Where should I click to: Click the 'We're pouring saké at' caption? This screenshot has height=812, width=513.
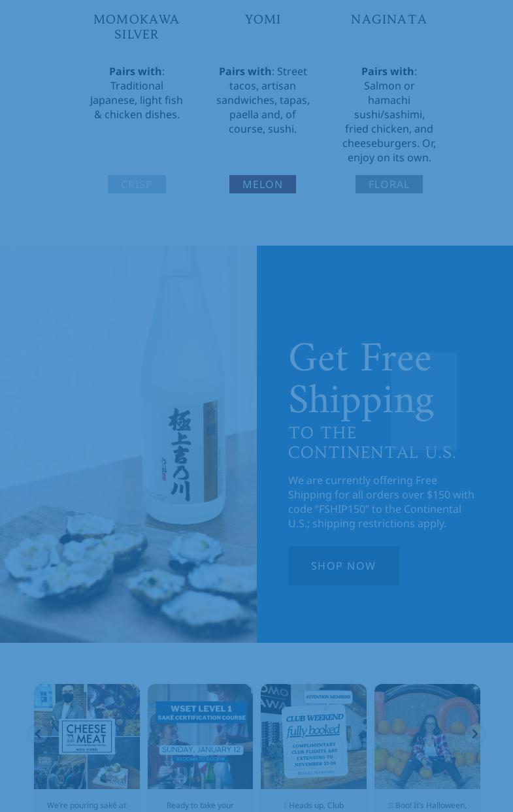click(87, 805)
